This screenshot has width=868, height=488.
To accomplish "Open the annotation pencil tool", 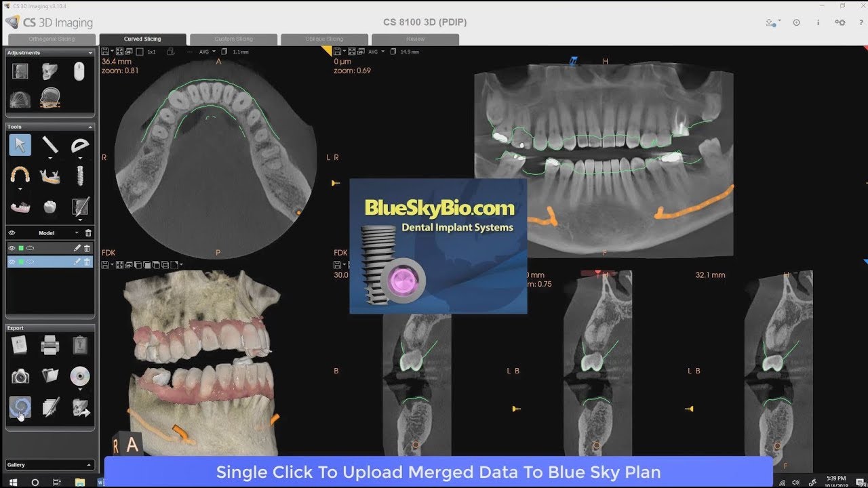I will [80, 206].
